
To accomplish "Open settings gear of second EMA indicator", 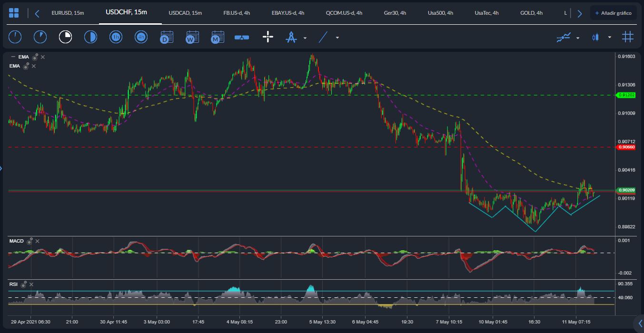I will (x=27, y=66).
